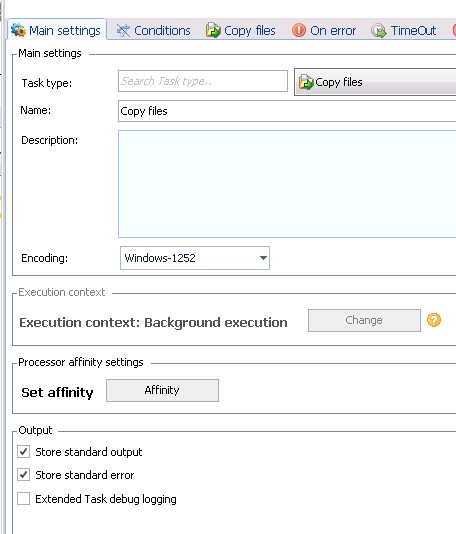Click the Copy files icon in task type selector

(x=305, y=82)
